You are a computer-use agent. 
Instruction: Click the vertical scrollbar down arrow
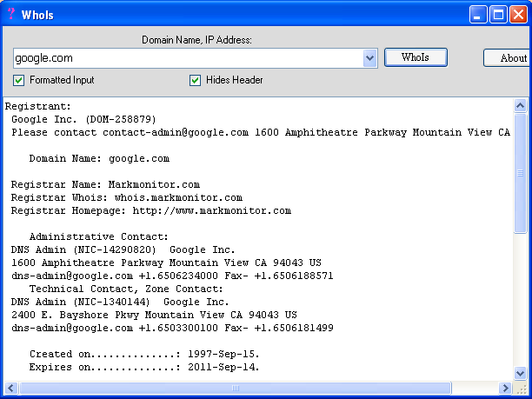[x=520, y=373]
